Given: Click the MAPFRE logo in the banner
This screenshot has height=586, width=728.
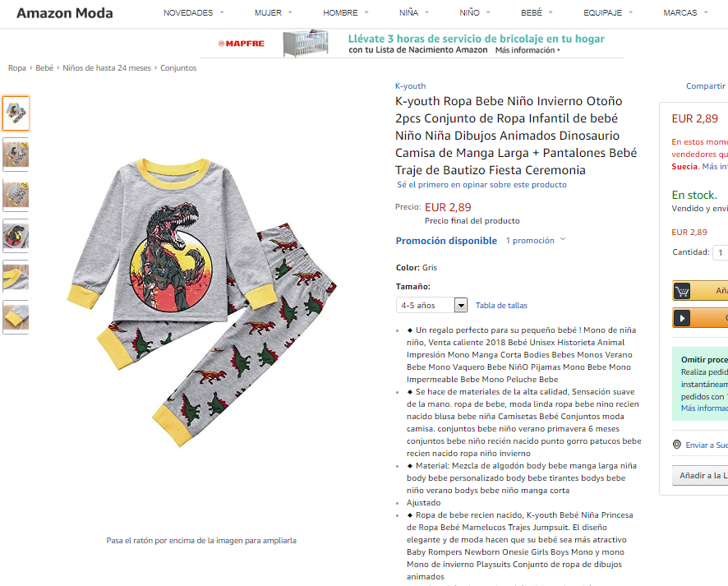Looking at the screenshot, I should (x=242, y=44).
